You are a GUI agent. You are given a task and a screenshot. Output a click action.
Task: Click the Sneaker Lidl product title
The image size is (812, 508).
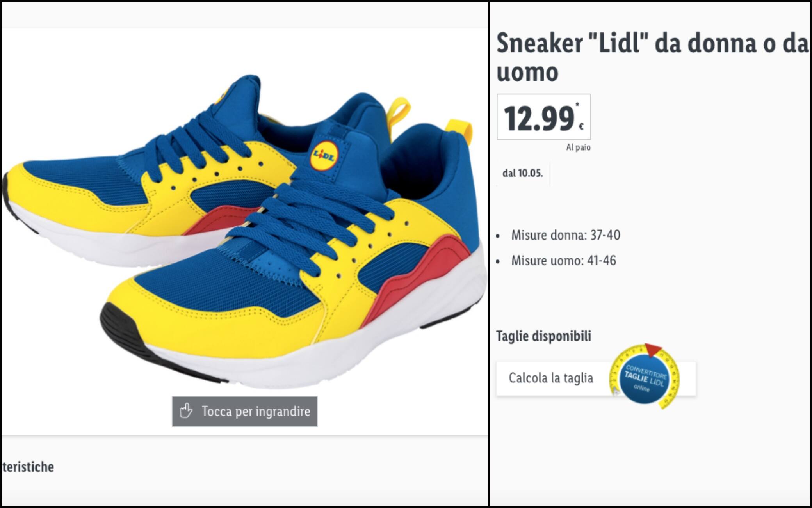(651, 57)
